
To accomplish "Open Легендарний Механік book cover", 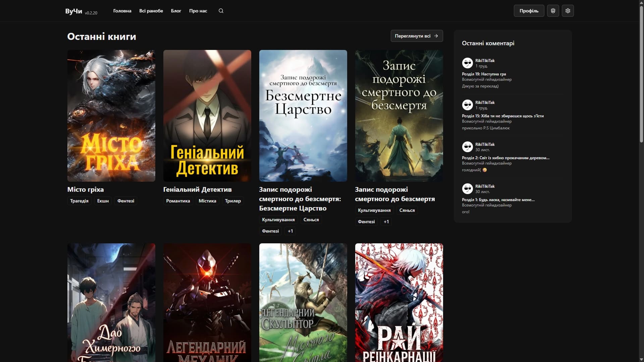I will pyautogui.click(x=207, y=303).
